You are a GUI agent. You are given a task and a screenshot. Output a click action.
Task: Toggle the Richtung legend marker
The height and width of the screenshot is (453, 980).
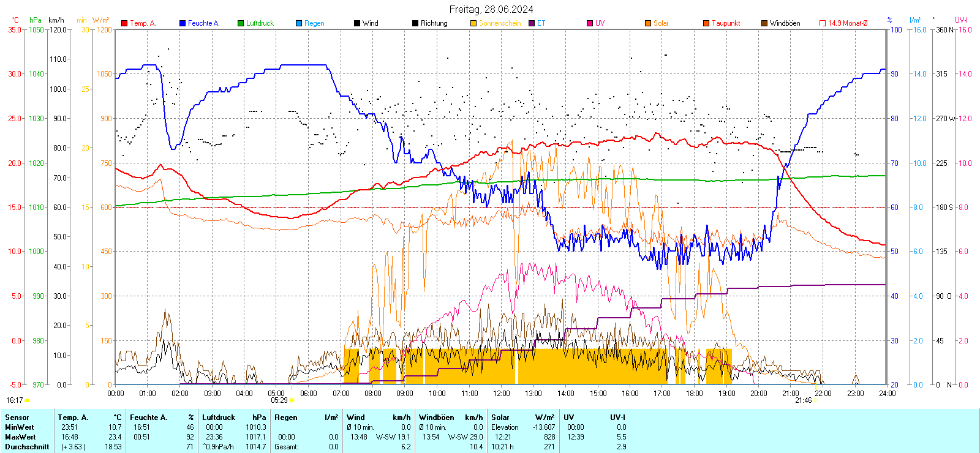415,23
